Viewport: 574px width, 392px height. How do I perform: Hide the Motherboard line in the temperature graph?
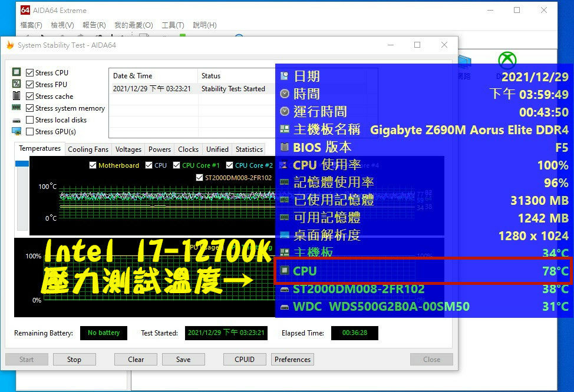click(x=93, y=165)
